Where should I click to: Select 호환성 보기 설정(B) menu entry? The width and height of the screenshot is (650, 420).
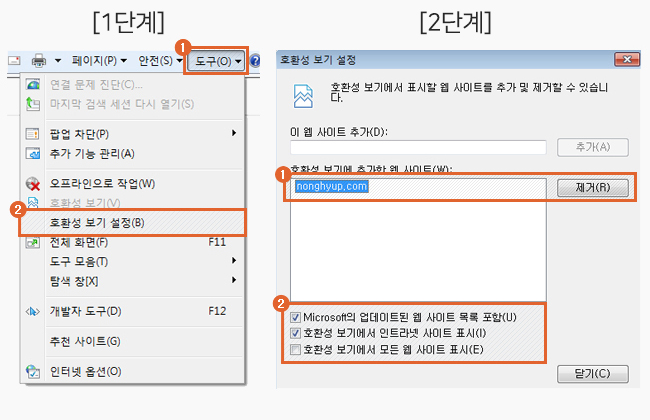coord(133,223)
